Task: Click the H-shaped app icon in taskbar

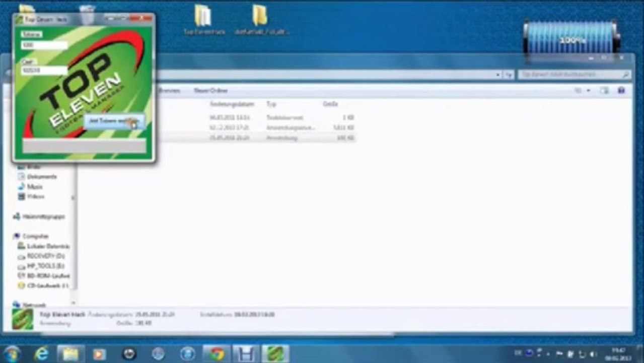Action: click(246, 354)
